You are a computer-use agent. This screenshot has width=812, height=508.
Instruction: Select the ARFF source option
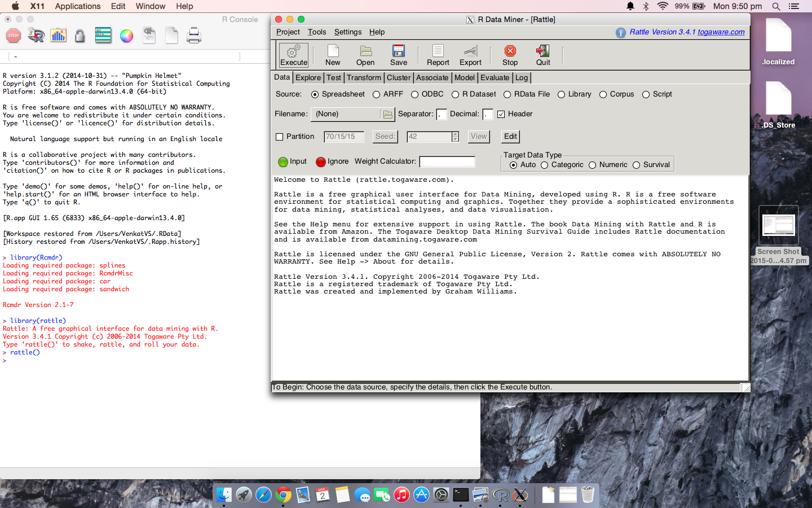(x=388, y=94)
